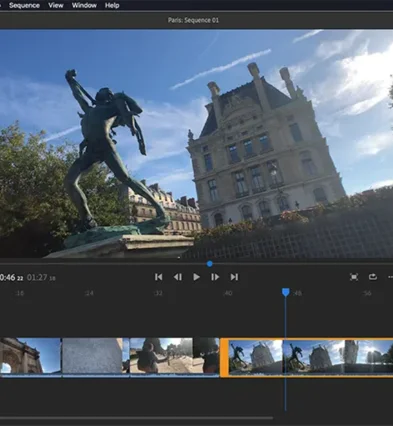Click the 24 mark on ruler
Image resolution: width=393 pixels, height=426 pixels.
89,293
